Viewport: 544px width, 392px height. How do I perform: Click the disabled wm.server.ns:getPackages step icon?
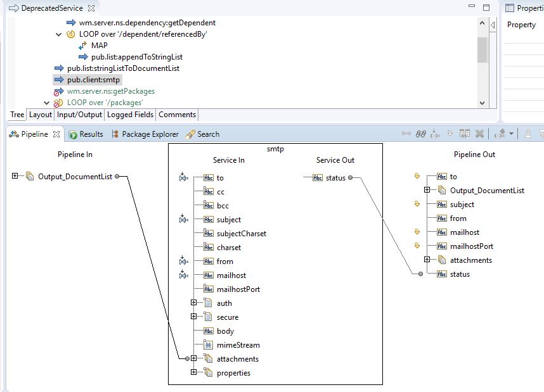[x=58, y=91]
